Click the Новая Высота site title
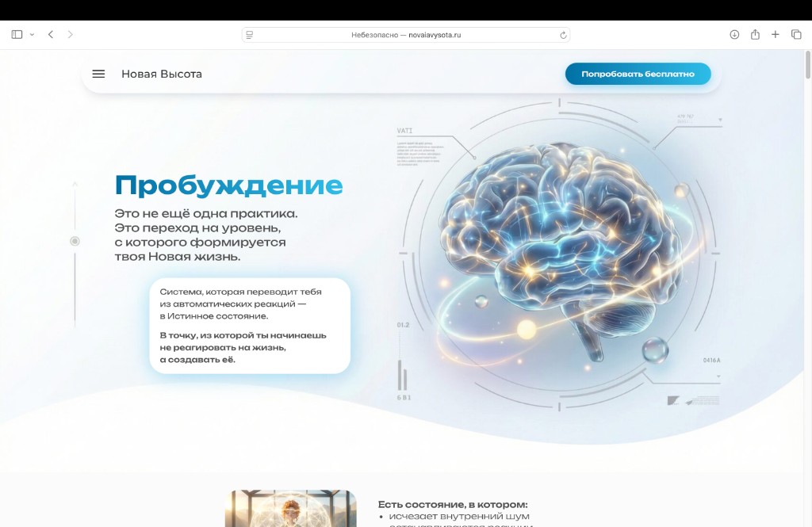Image resolution: width=812 pixels, height=527 pixels. point(162,74)
